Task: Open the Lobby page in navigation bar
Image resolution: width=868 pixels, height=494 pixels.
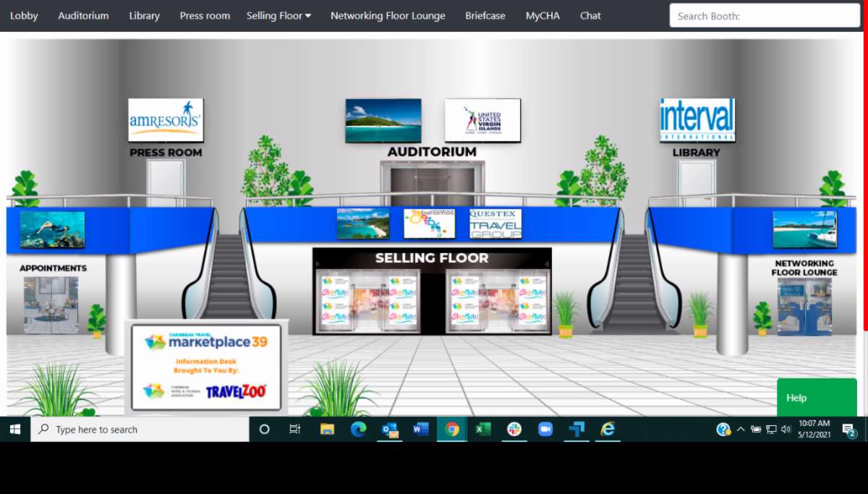Action: 24,16
